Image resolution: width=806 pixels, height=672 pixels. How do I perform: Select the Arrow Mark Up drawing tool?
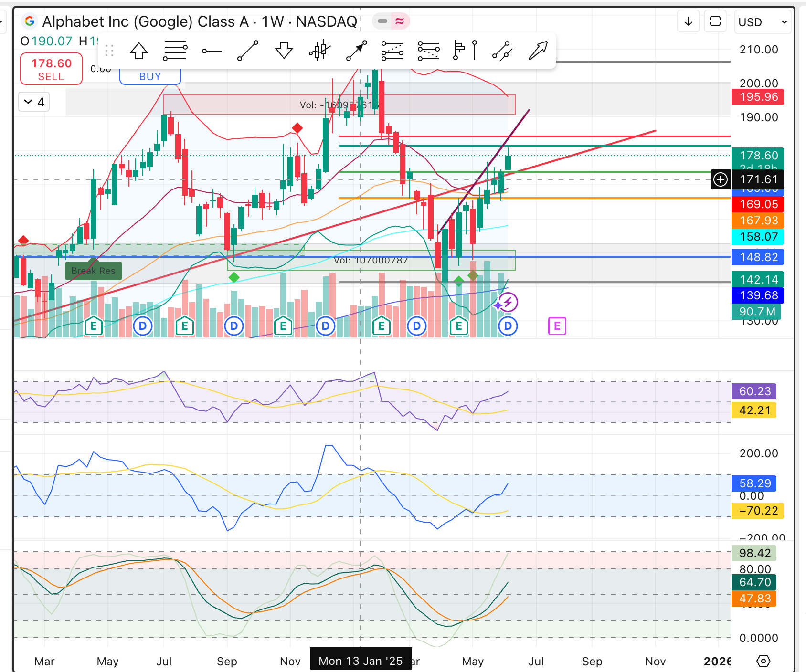pyautogui.click(x=139, y=51)
